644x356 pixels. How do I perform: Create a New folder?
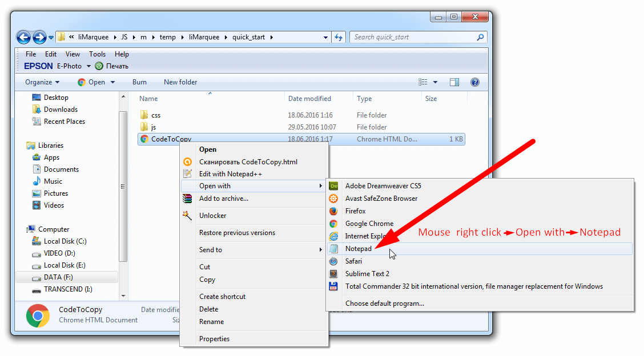[180, 82]
